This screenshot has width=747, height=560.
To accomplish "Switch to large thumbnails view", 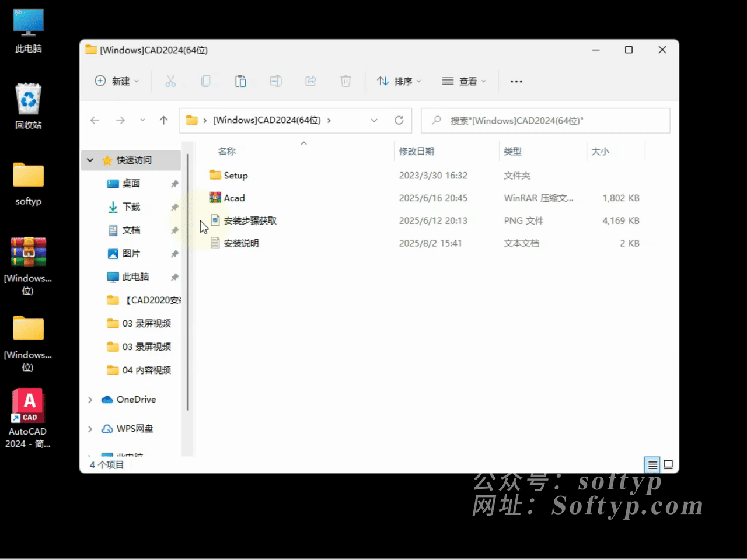I will point(668,464).
